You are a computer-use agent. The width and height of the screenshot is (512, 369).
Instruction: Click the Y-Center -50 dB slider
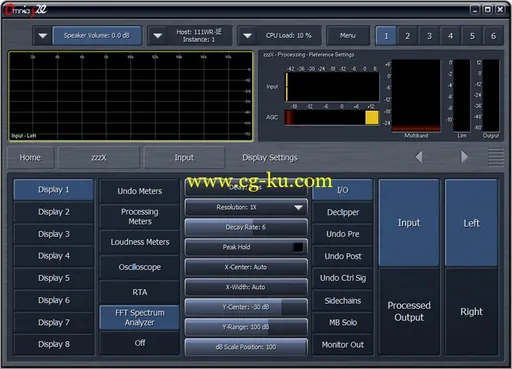pyautogui.click(x=246, y=307)
